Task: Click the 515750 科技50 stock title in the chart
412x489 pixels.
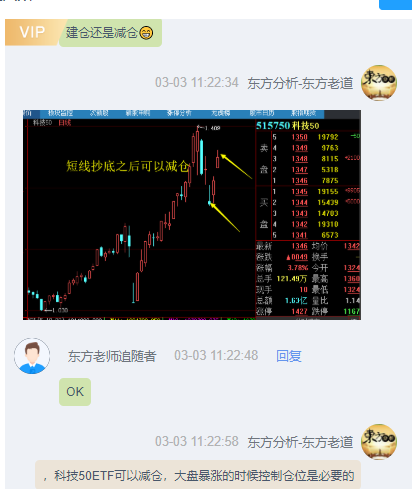Action: (288, 126)
